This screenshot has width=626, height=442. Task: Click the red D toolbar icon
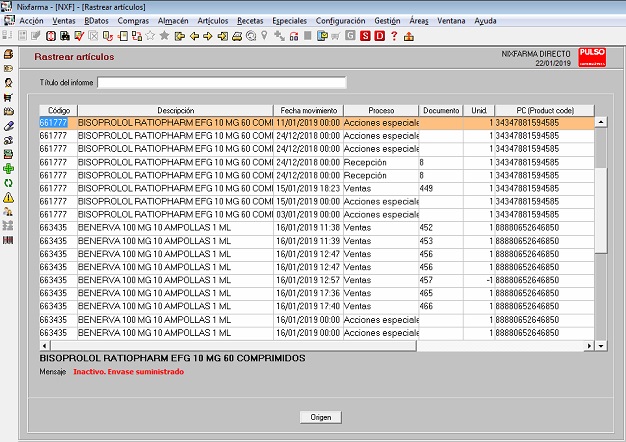[379, 36]
